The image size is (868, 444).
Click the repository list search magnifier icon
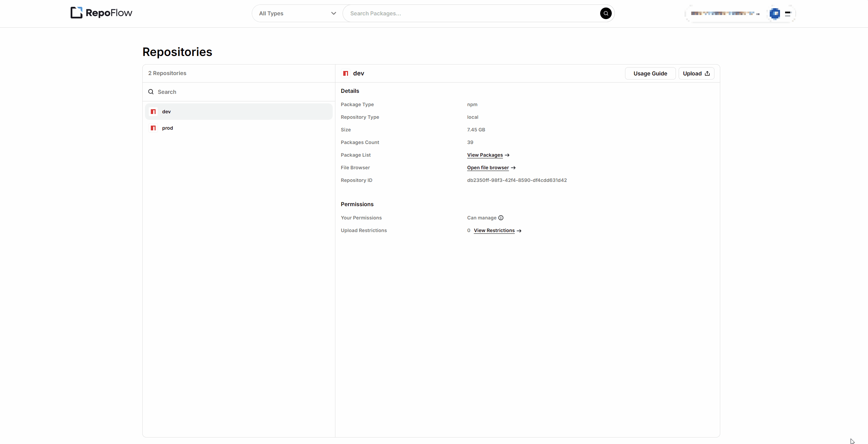click(x=151, y=92)
